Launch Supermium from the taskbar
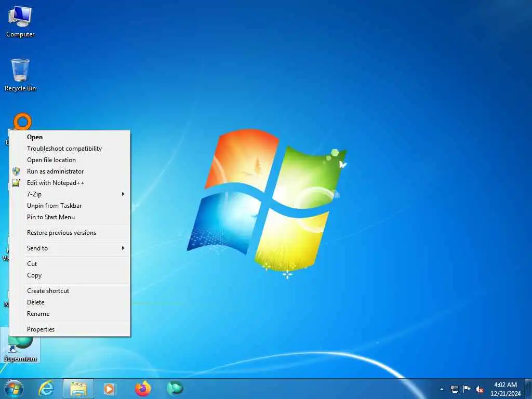This screenshot has width=532, height=399. point(175,389)
